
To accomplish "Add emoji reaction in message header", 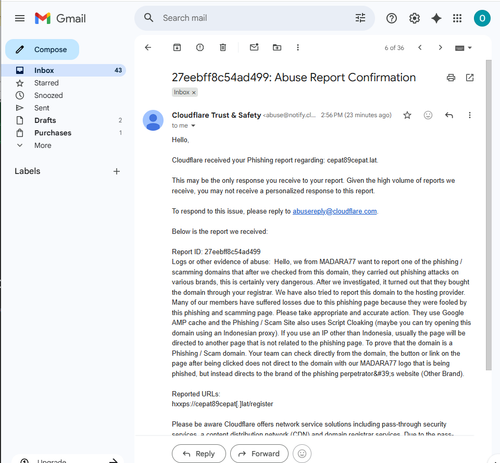I will click(x=428, y=115).
